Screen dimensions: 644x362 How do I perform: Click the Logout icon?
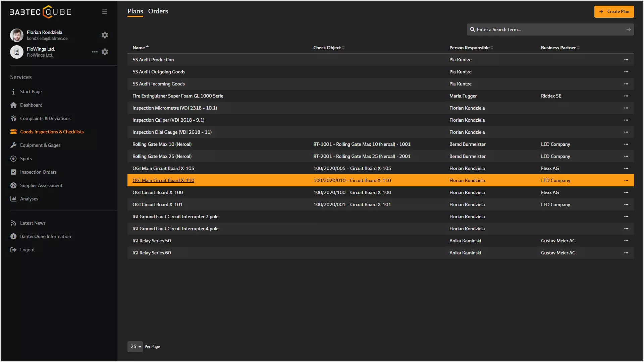coord(13,250)
